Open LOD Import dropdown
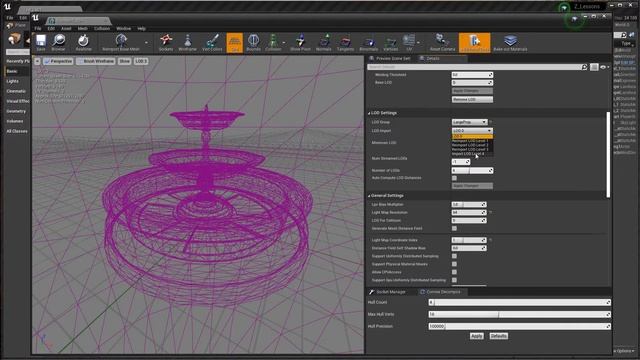This screenshot has height=360, width=640. click(x=472, y=131)
